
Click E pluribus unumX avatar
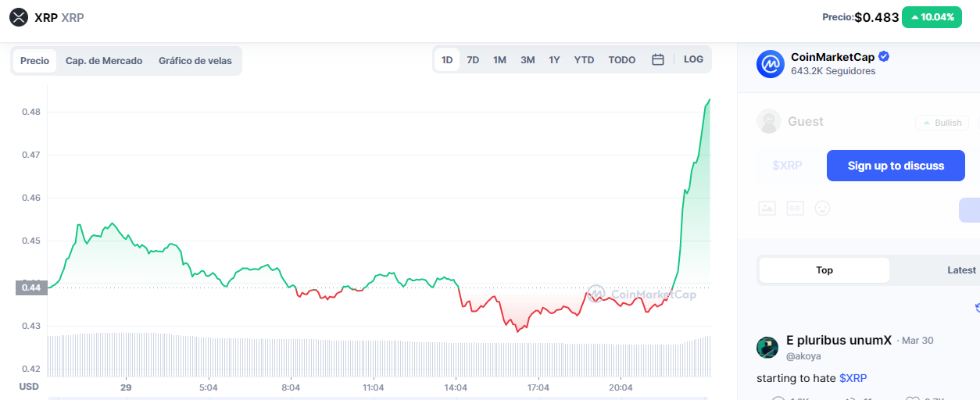point(767,348)
